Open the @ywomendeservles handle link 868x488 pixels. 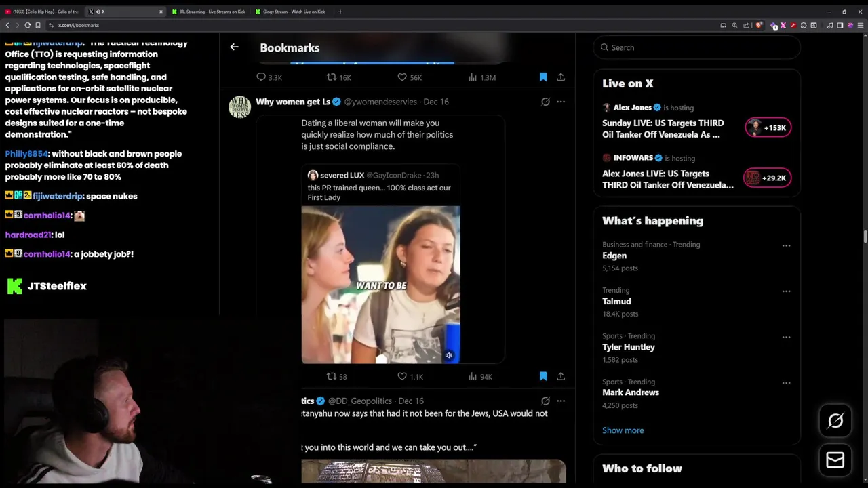pyautogui.click(x=380, y=102)
